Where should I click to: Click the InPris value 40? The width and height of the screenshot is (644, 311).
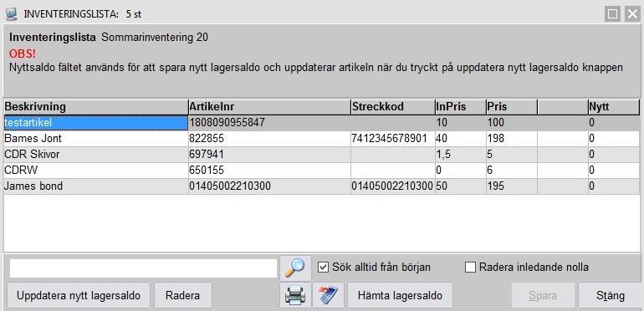click(442, 139)
